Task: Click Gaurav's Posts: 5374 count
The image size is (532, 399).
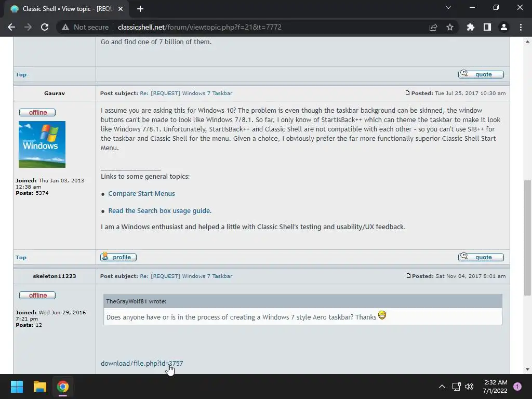Action: [32, 193]
